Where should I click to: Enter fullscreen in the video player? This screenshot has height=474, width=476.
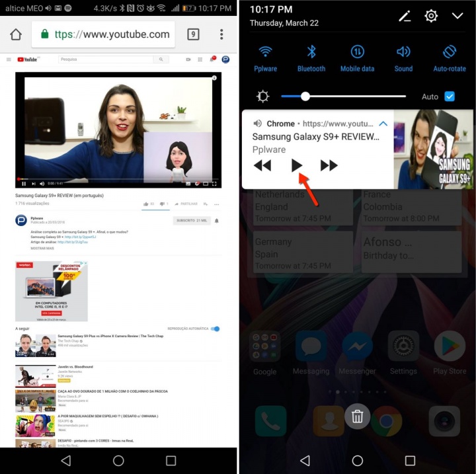pyautogui.click(x=214, y=184)
